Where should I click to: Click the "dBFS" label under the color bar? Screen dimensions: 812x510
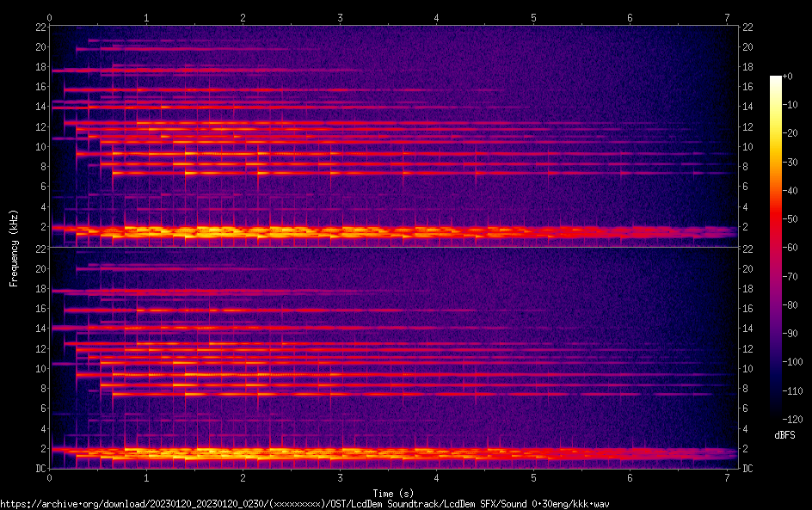tap(784, 435)
